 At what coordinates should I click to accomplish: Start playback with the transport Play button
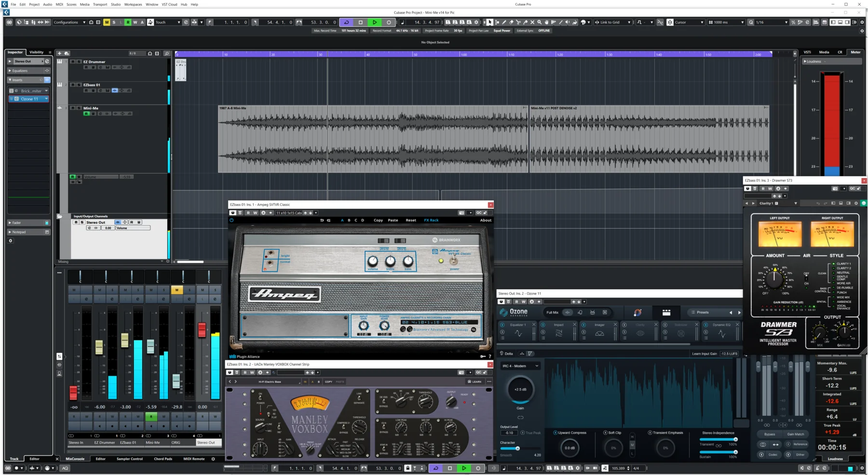[375, 22]
